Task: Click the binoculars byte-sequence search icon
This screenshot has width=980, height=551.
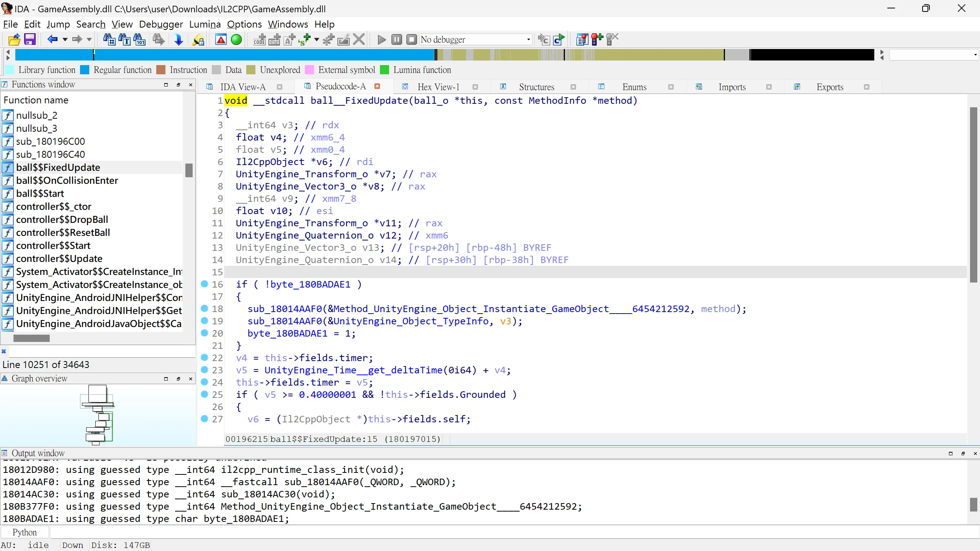Action: point(139,39)
